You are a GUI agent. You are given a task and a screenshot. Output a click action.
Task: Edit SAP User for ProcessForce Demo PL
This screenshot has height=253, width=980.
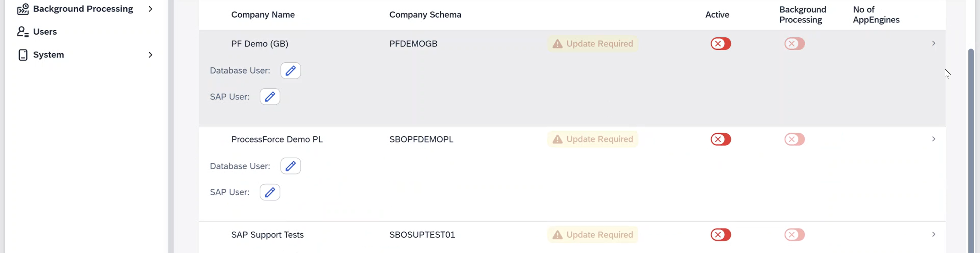pos(269,192)
